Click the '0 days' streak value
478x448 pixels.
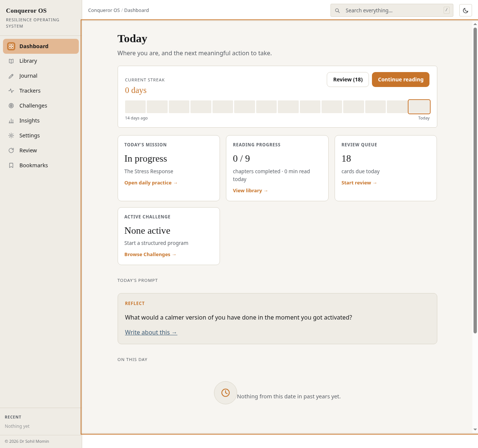(136, 90)
